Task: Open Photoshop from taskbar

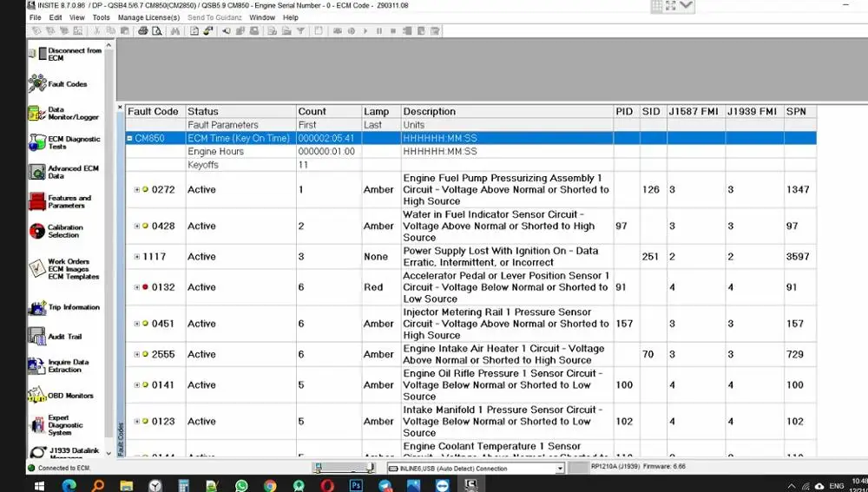Action: click(x=356, y=486)
